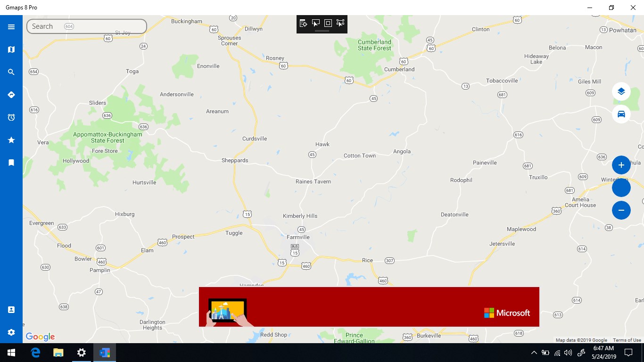The height and width of the screenshot is (362, 644).
Task: Click inside the Search input field
Action: coord(87,26)
